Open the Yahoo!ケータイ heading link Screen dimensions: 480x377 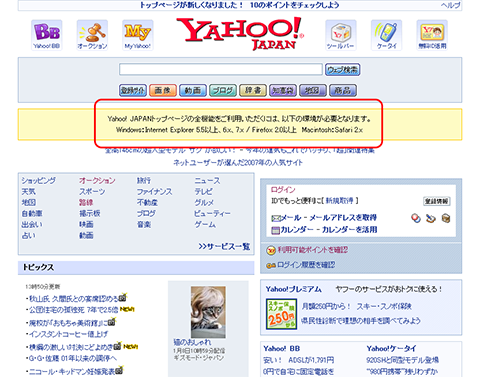coord(391,349)
